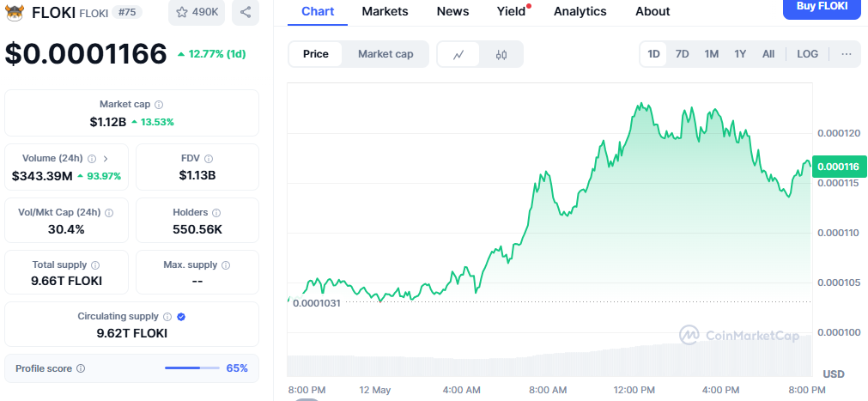Viewport: 868px width, 401px height.
Task: Set chart range to 7D
Action: point(682,54)
